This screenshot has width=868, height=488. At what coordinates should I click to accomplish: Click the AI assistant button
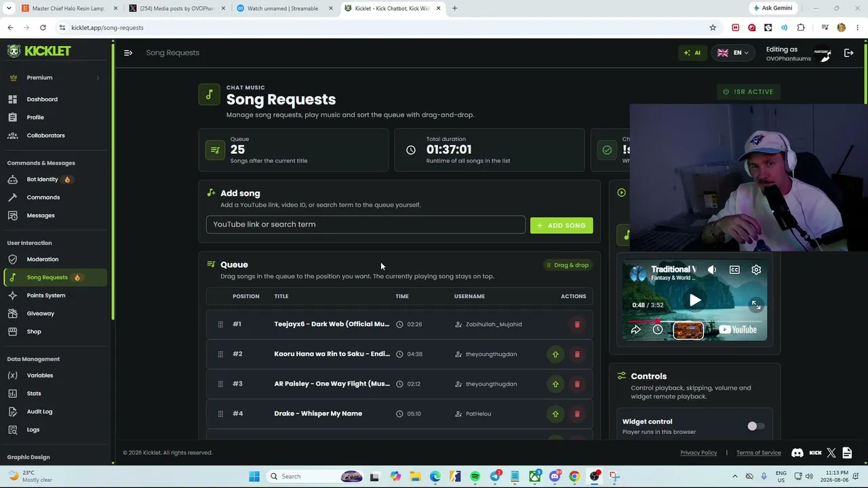692,53
